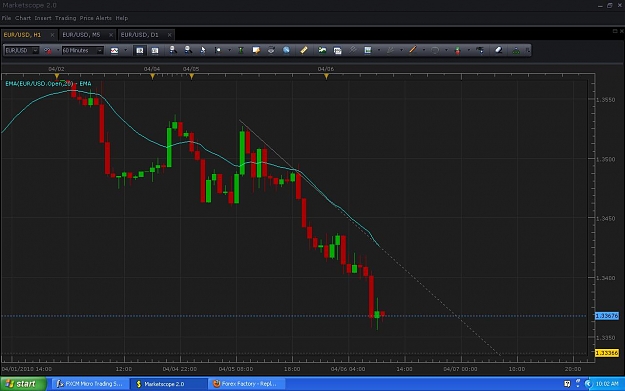Click the red and green arrow icon
This screenshot has height=391, width=625.
[x=458, y=50]
